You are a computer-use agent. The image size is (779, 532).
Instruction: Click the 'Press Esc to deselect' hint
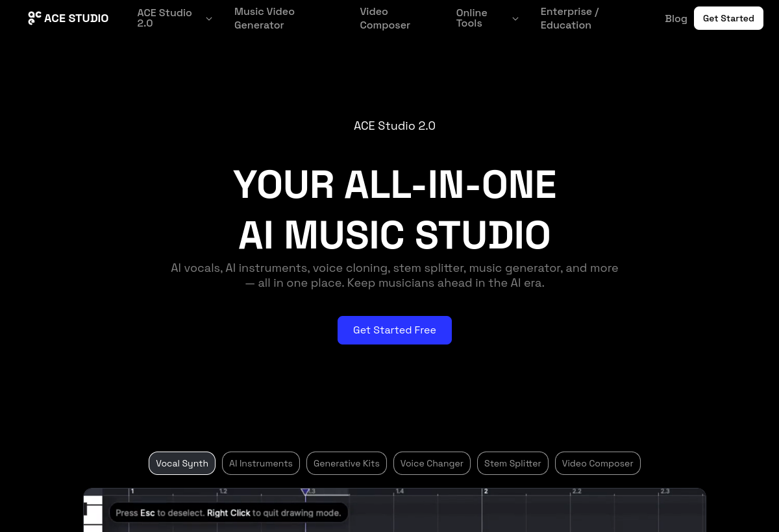coord(229,513)
